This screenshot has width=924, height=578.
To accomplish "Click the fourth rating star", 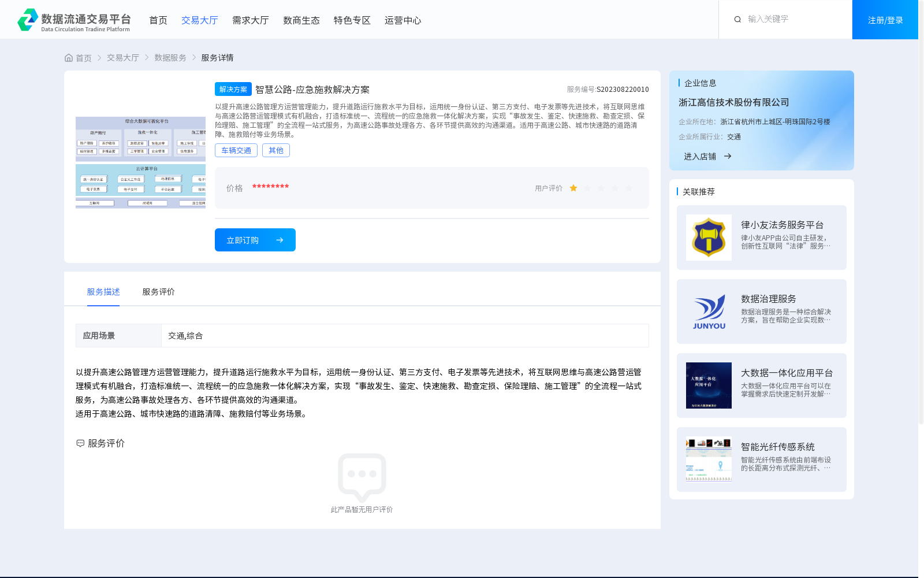I will 615,188.
